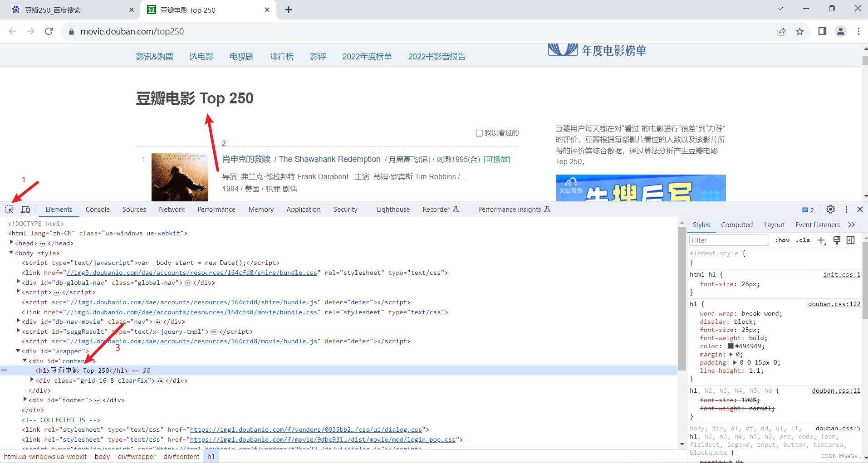Check the 我没看过的 checkbox
Image resolution: width=868 pixels, height=463 pixels.
(479, 133)
